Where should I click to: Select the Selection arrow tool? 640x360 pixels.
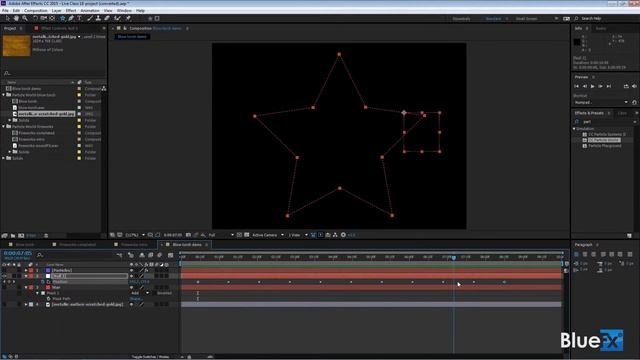tap(8, 18)
